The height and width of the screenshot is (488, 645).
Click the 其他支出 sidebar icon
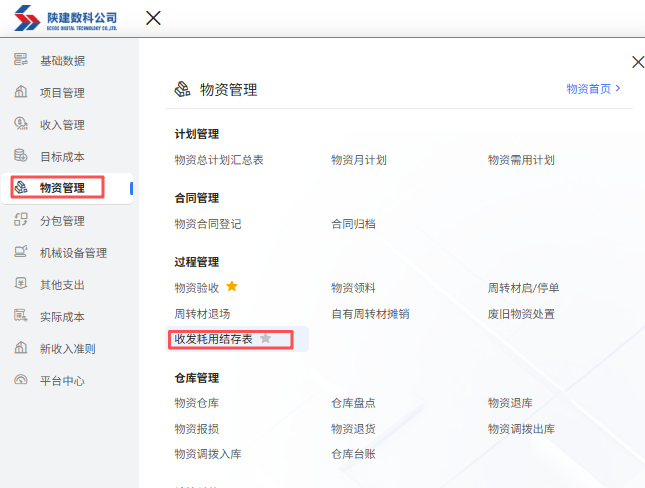click(x=20, y=284)
